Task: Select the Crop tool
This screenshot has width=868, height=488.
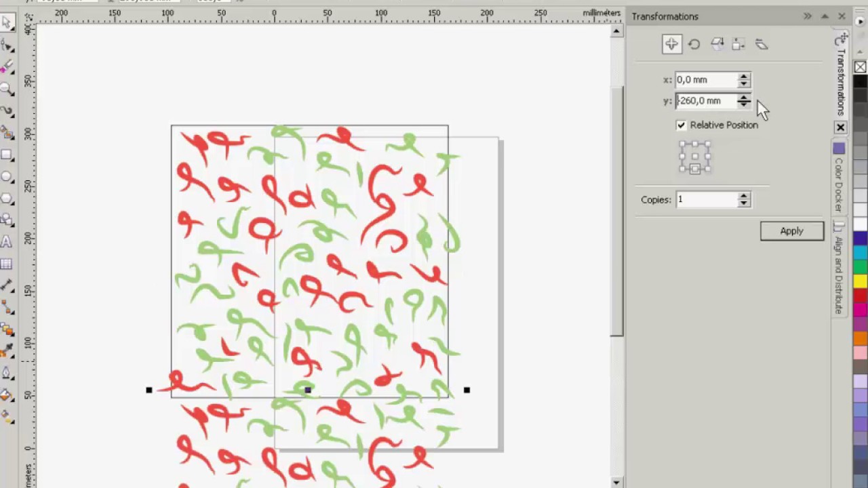Action: pos(7,66)
